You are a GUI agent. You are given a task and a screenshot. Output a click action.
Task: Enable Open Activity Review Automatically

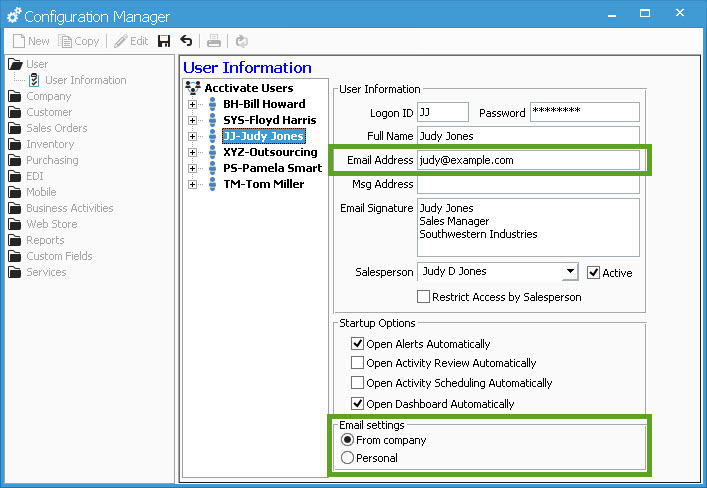pyautogui.click(x=358, y=363)
